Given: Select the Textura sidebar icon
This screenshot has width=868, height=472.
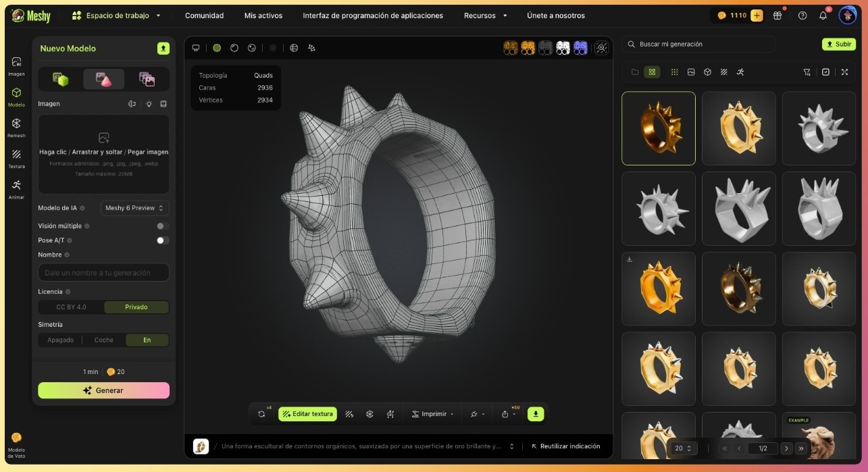Looking at the screenshot, I should tap(16, 157).
